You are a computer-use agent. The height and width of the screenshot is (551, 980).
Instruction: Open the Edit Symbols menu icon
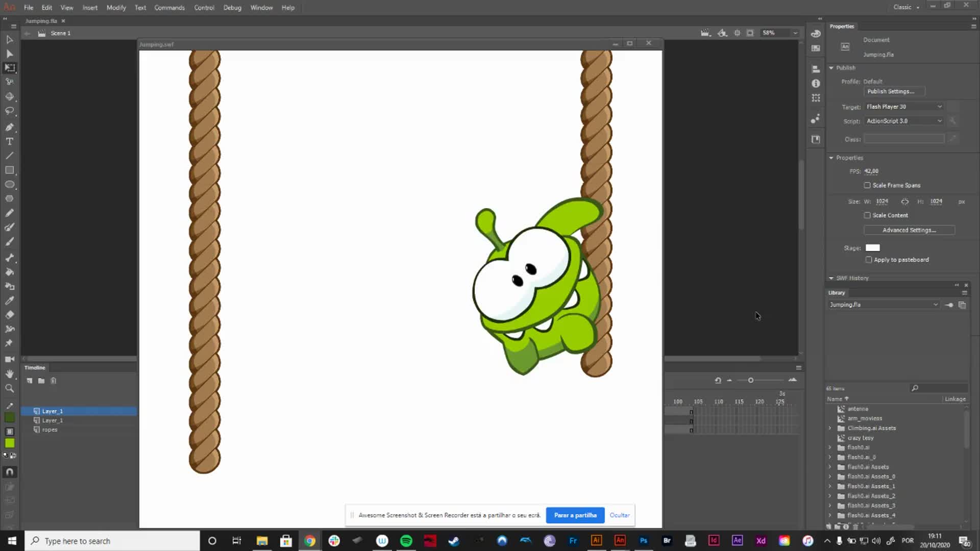(722, 33)
